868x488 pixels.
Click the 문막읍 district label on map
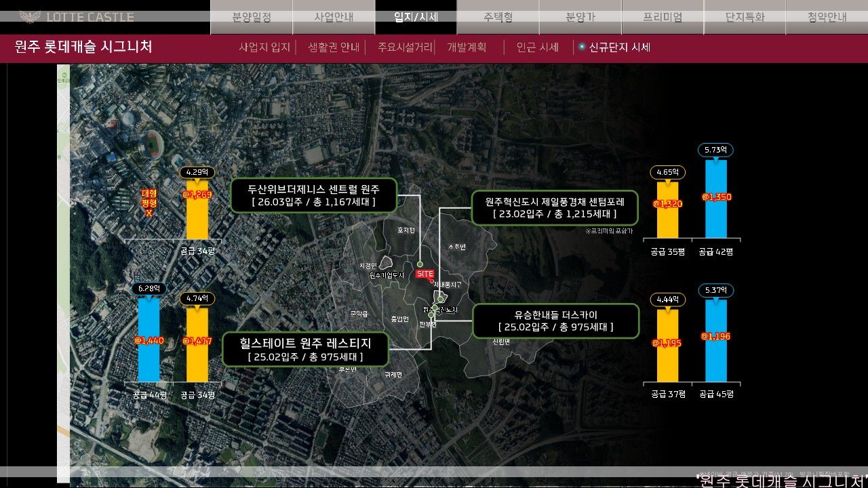click(359, 314)
